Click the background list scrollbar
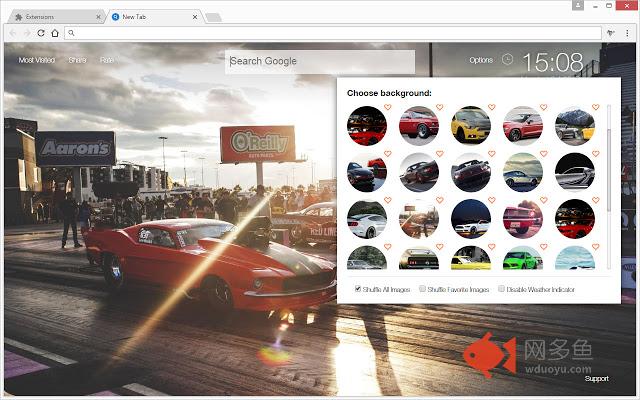The width and height of the screenshot is (640, 400). click(609, 150)
